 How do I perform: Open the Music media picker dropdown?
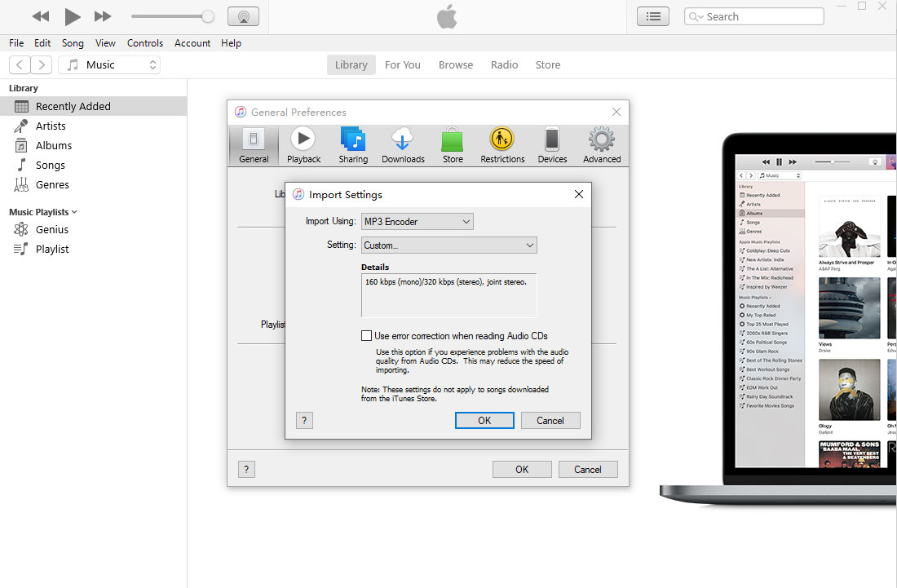(109, 64)
